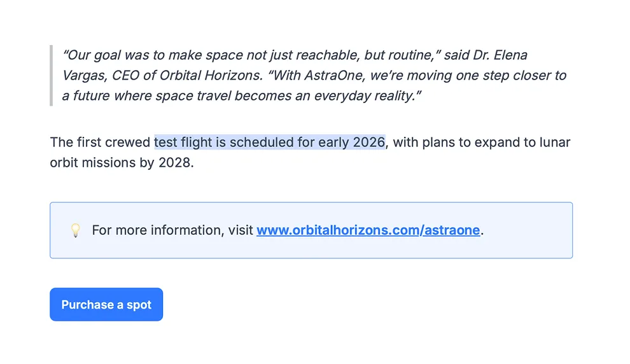Viewport: 630px width, 364px height.
Task: Click the word CEO in the quote
Action: (126, 76)
